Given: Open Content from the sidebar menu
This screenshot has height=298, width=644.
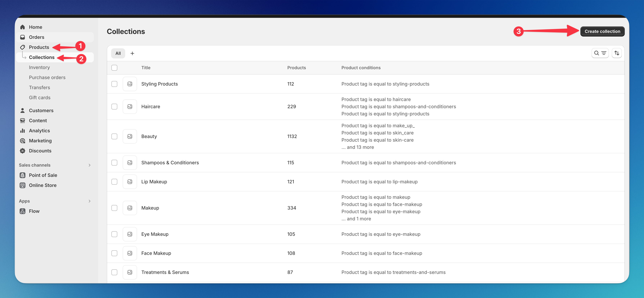Looking at the screenshot, I should click(37, 121).
